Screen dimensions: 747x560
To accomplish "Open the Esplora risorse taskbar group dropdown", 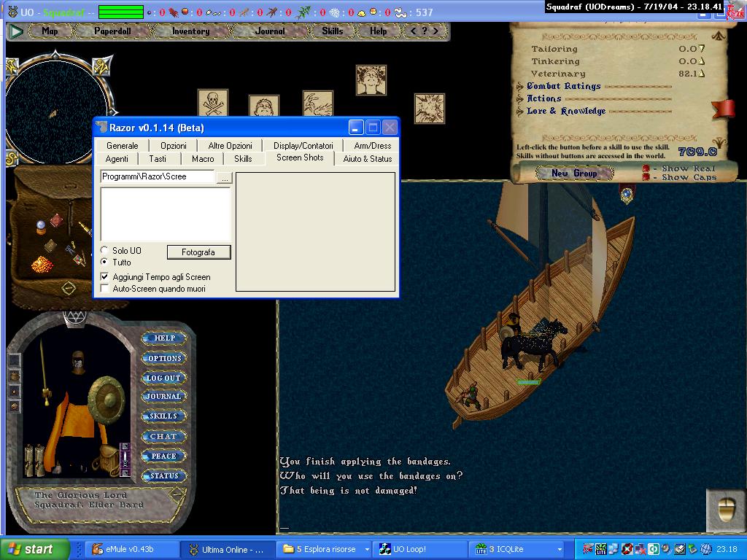I will [x=367, y=549].
